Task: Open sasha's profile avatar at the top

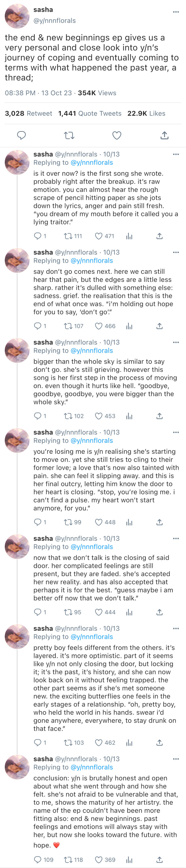Action: 17,16
